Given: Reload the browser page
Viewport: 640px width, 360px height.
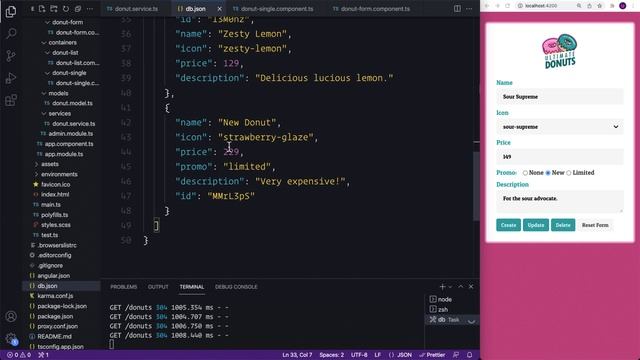Looking at the screenshot, I should [507, 6].
